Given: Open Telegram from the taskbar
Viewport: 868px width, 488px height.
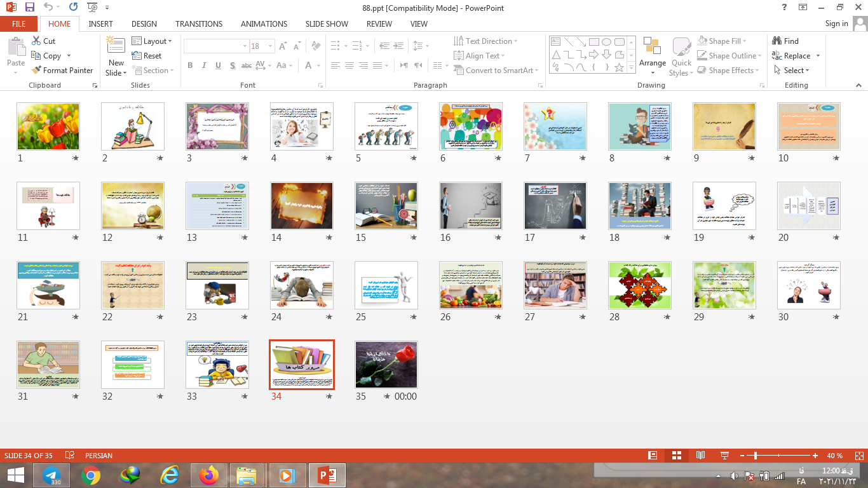Looking at the screenshot, I should (x=51, y=475).
